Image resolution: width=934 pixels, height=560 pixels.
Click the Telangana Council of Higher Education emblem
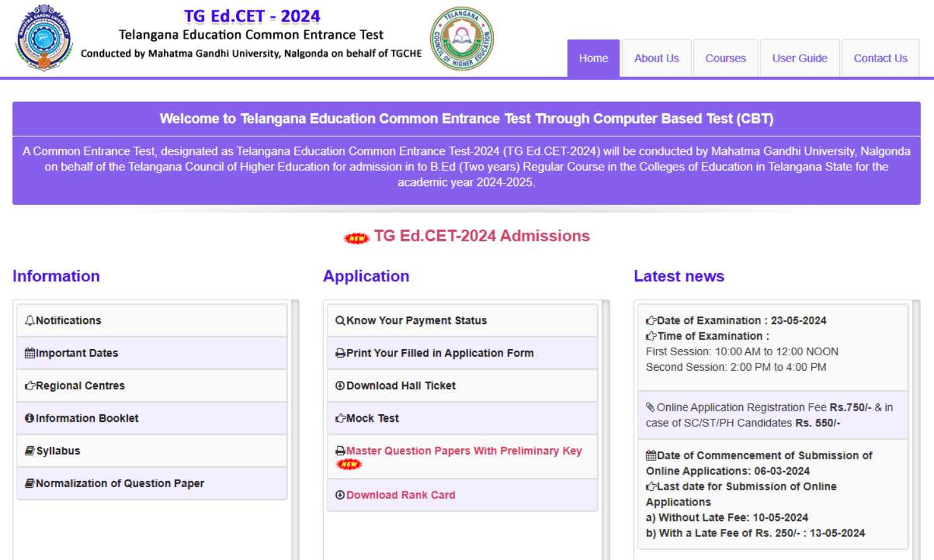[462, 39]
